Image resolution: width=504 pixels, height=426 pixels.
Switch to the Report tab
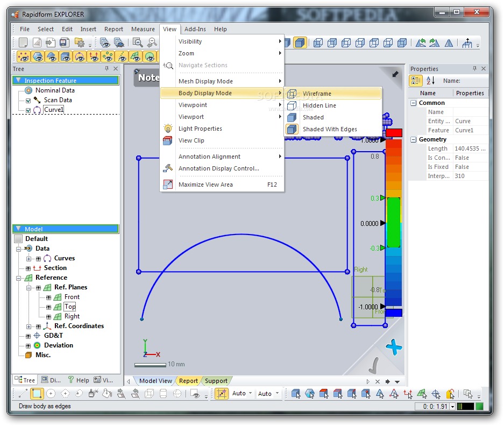tap(188, 381)
